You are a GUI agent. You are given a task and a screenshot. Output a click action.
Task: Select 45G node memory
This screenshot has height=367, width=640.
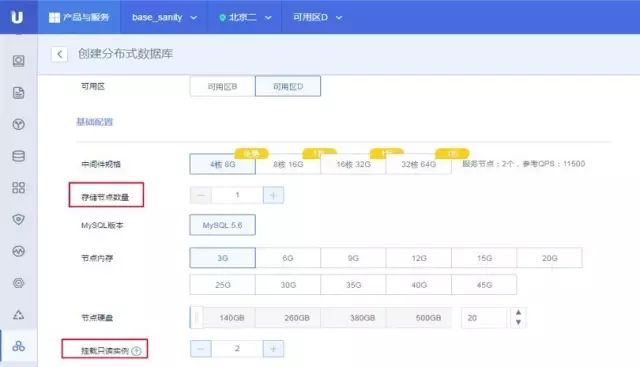[x=484, y=285]
